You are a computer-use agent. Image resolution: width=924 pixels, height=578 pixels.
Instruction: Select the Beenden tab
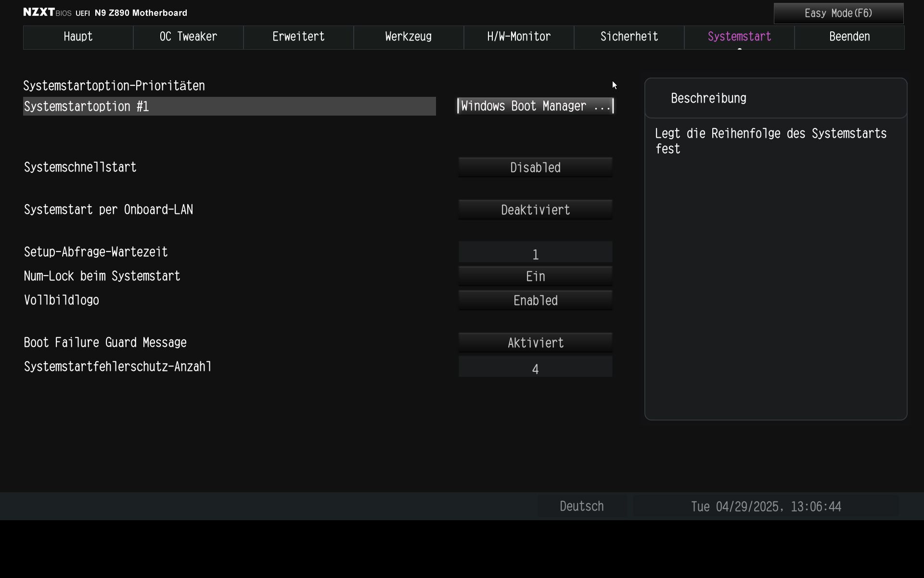(x=849, y=37)
